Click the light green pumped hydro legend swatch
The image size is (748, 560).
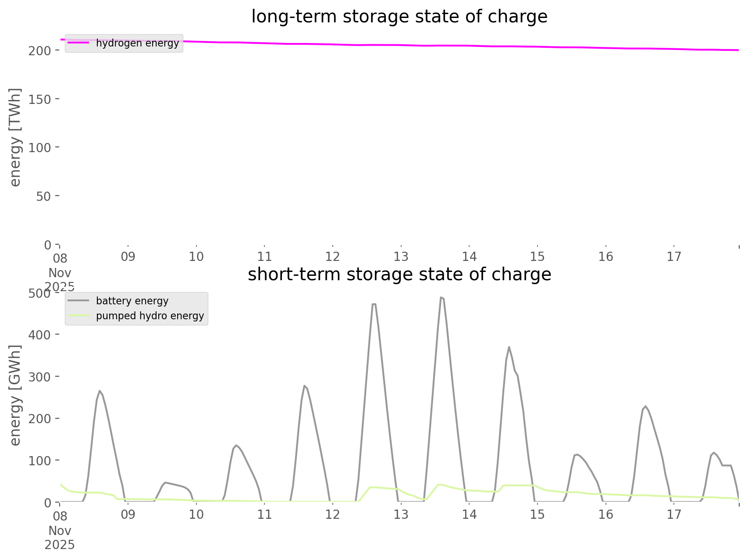coord(78,316)
